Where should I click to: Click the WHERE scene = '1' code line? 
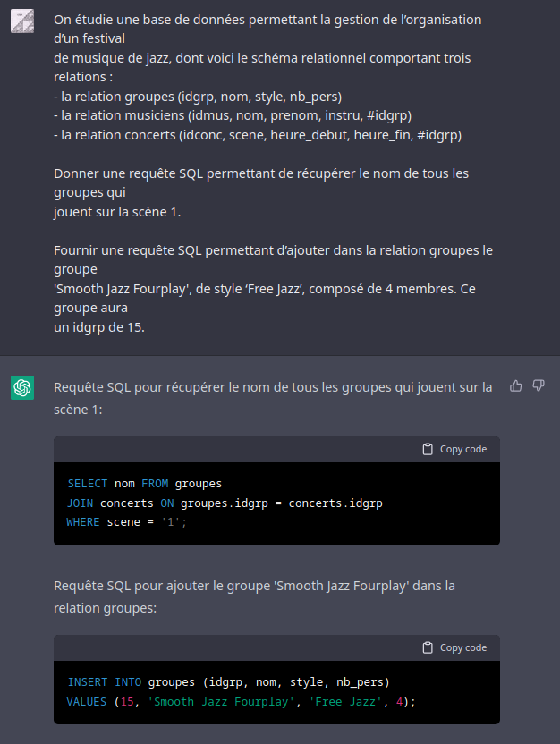coord(127,522)
